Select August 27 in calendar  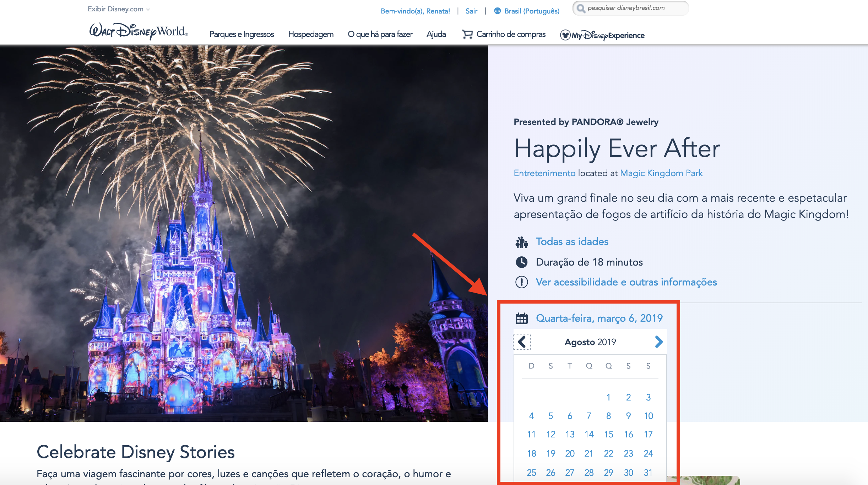click(x=570, y=473)
